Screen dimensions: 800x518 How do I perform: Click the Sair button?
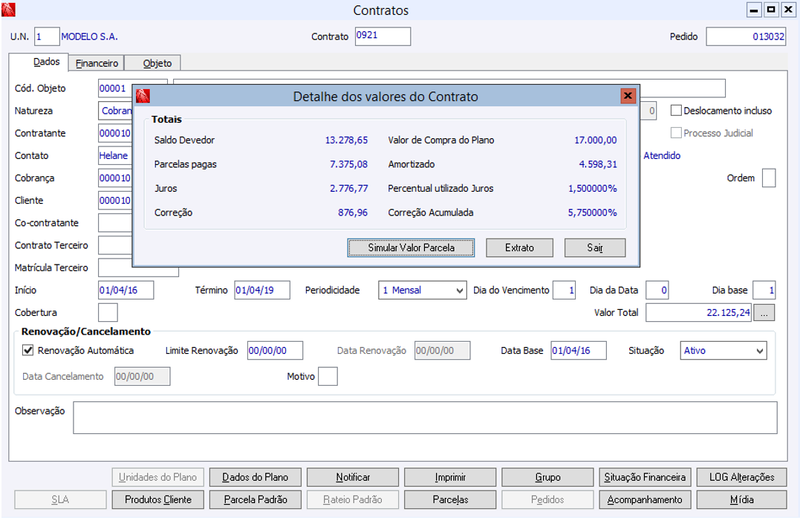(x=595, y=248)
